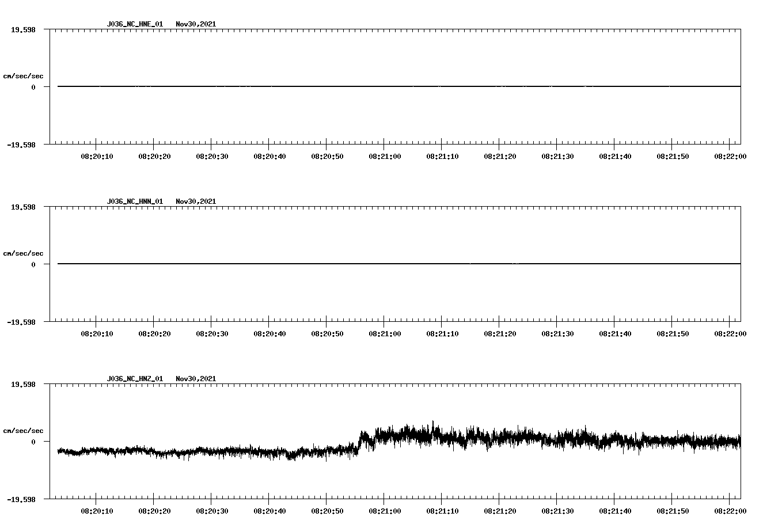Viewport: 782px width, 532px height.
Task: Click the flat HNN acceleration trace line
Action: [x=399, y=264]
